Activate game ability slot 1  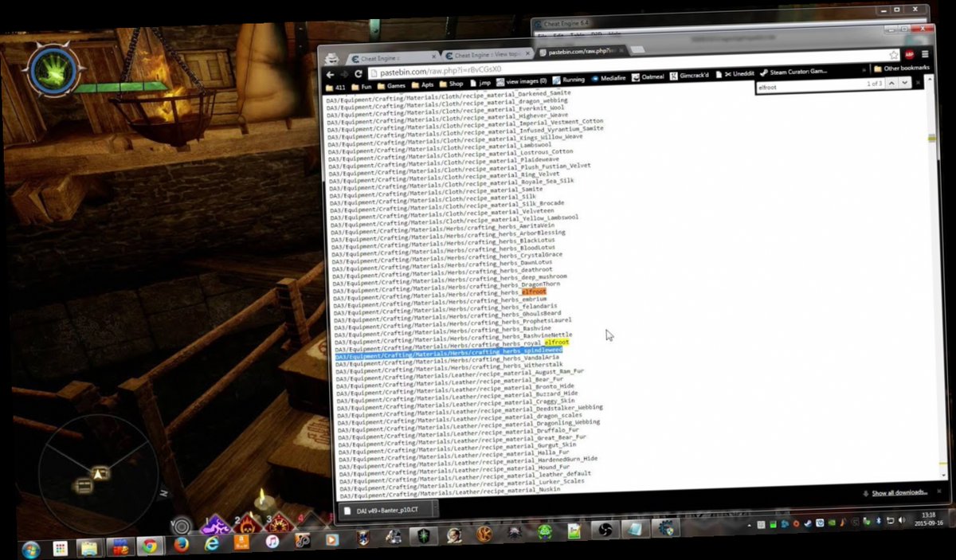[216, 524]
